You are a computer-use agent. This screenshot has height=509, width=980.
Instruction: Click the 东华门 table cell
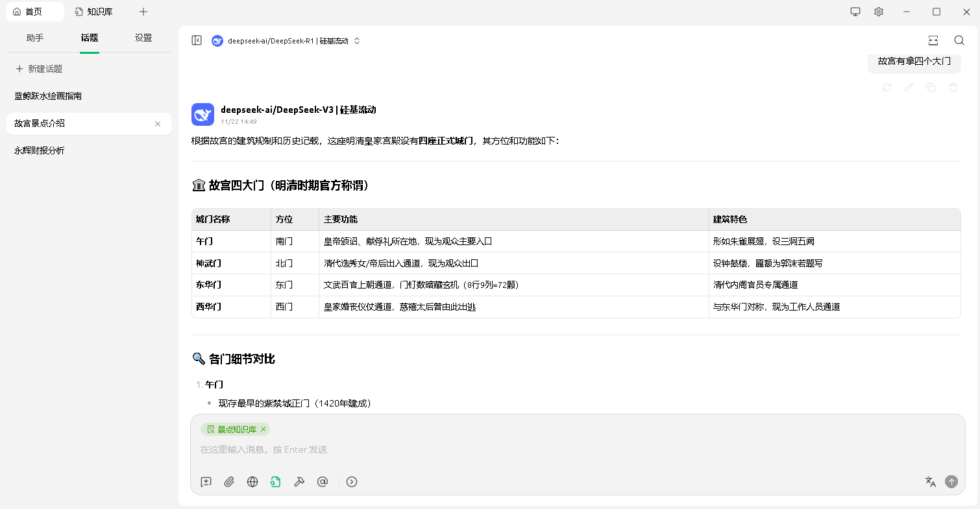point(231,285)
